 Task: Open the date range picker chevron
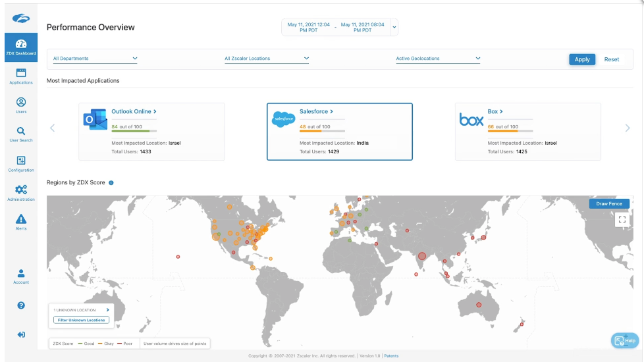pos(394,28)
